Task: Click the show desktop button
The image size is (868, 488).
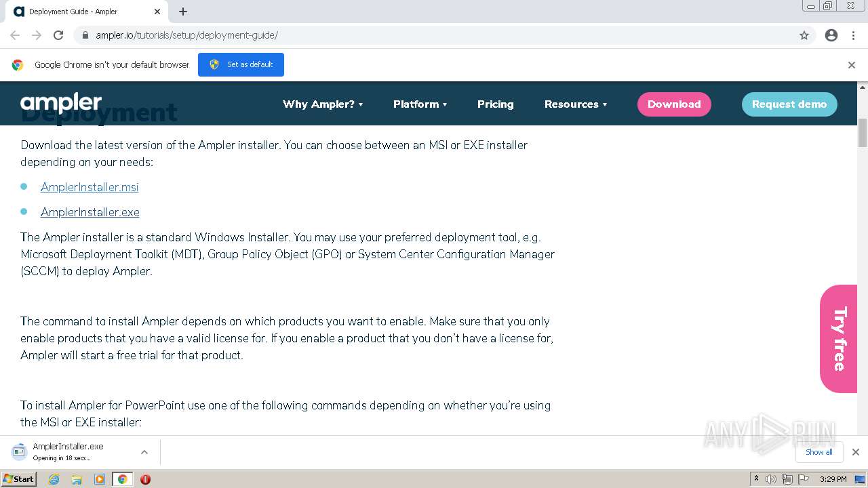Action: pos(861,479)
